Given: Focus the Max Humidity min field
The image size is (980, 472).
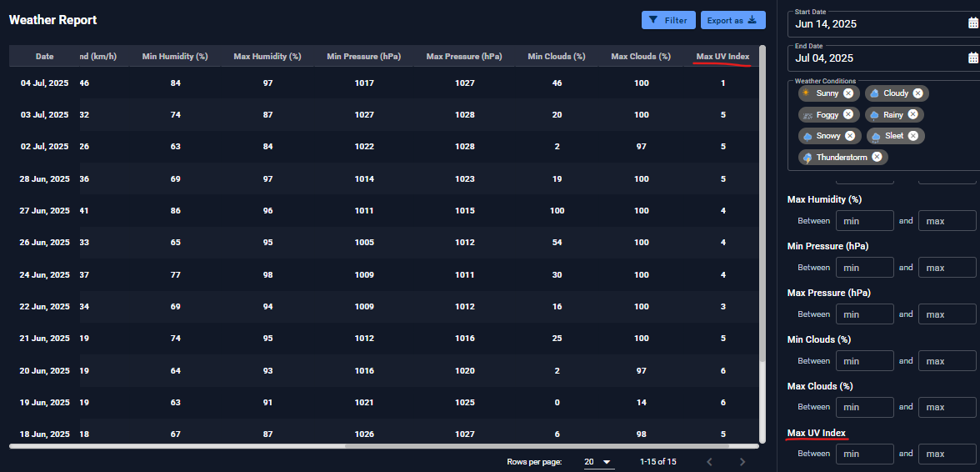Looking at the screenshot, I should click(x=865, y=221).
